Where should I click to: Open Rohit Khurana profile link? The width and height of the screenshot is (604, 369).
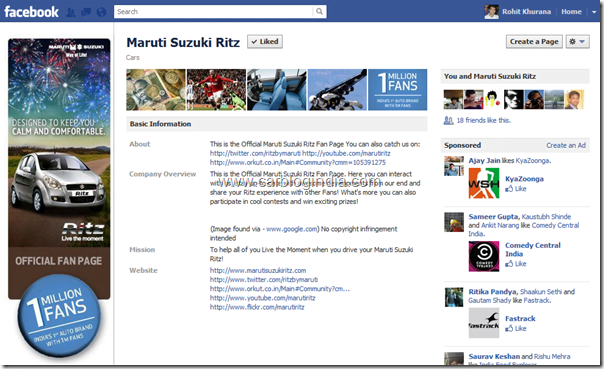pyautogui.click(x=526, y=12)
